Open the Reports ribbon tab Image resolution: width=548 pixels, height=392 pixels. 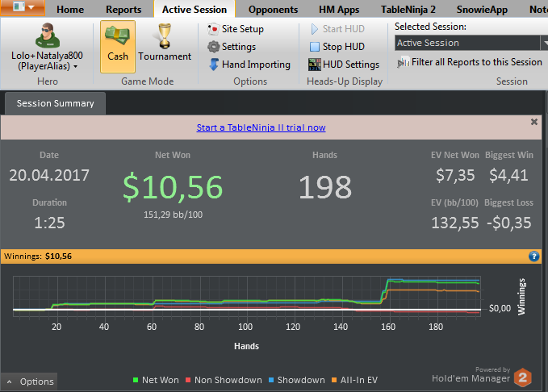pyautogui.click(x=123, y=10)
